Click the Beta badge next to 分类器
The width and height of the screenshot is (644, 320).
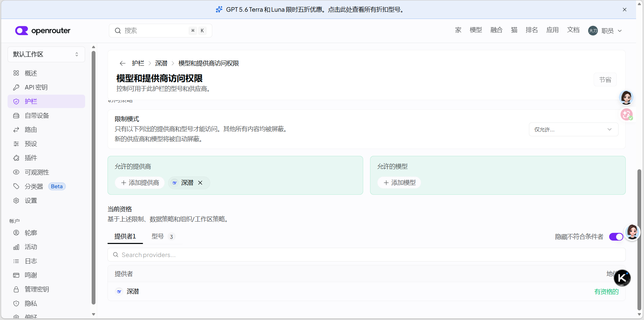pyautogui.click(x=57, y=186)
